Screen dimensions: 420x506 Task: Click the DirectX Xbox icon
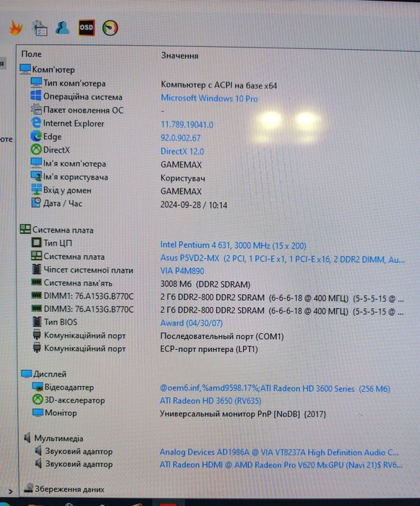(36, 150)
